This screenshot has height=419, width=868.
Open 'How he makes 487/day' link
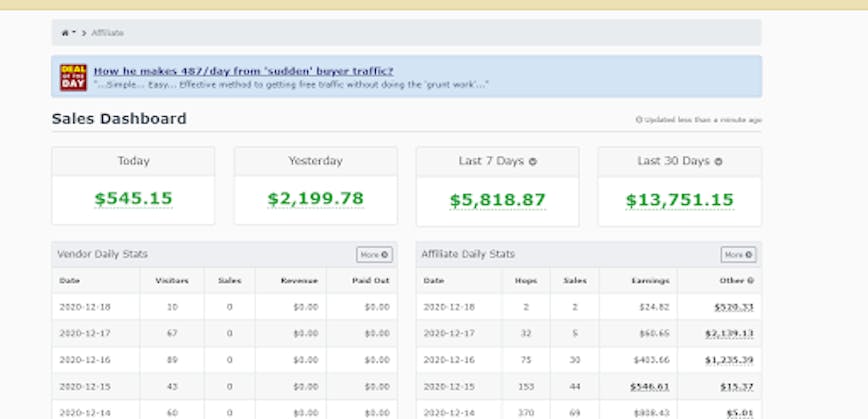(x=244, y=71)
